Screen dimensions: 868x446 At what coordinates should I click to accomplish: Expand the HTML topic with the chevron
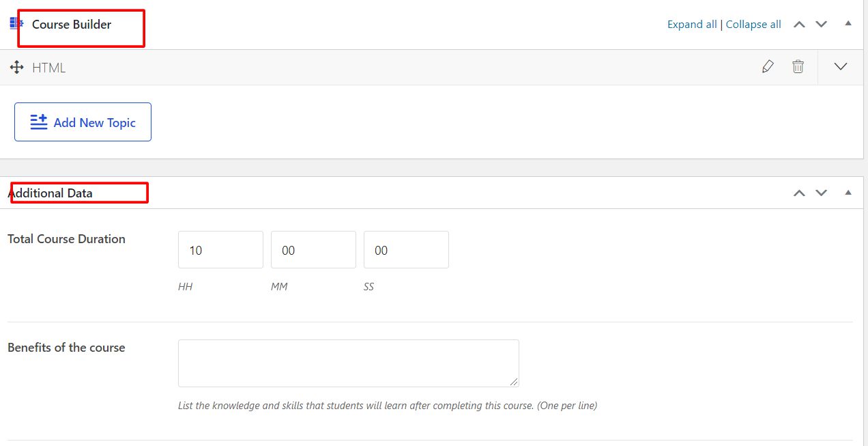click(841, 67)
